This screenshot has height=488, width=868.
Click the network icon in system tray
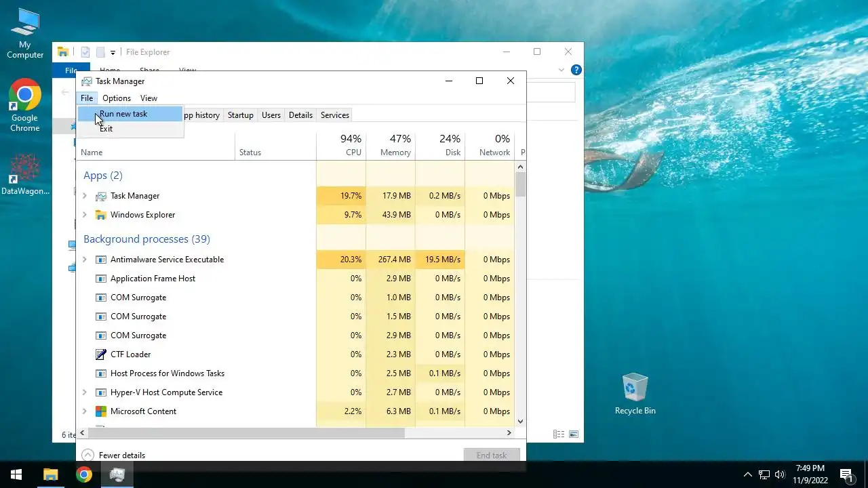coord(764,474)
